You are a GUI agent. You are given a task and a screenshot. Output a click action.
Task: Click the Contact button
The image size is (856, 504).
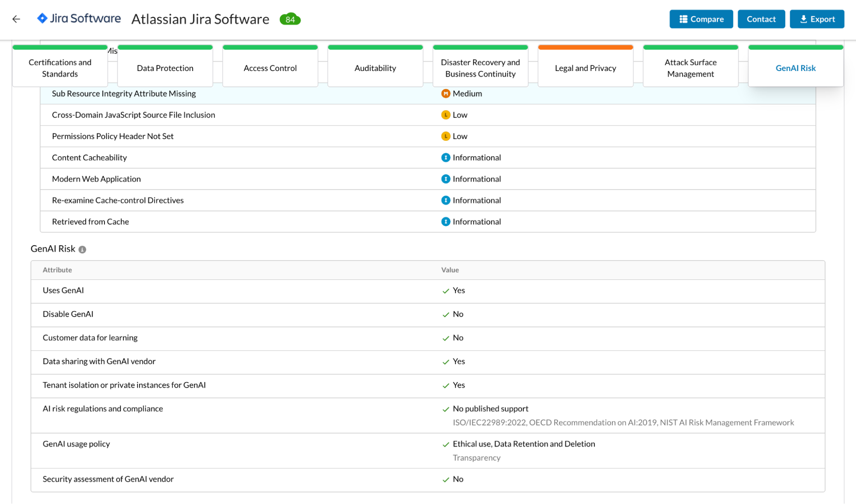(x=761, y=19)
